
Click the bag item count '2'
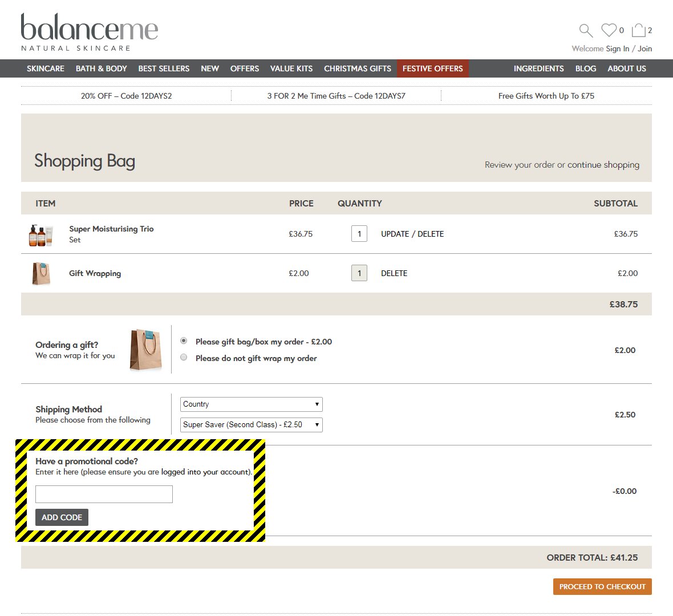[650, 30]
